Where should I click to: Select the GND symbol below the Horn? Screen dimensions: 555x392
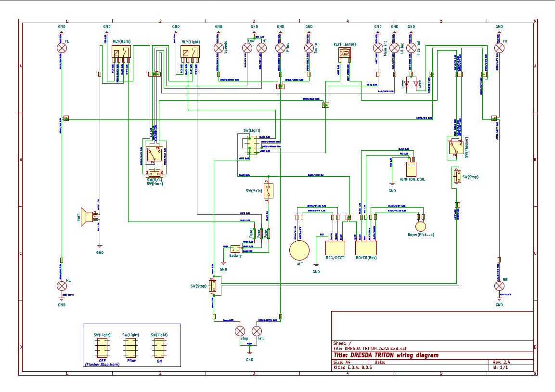coord(100,246)
